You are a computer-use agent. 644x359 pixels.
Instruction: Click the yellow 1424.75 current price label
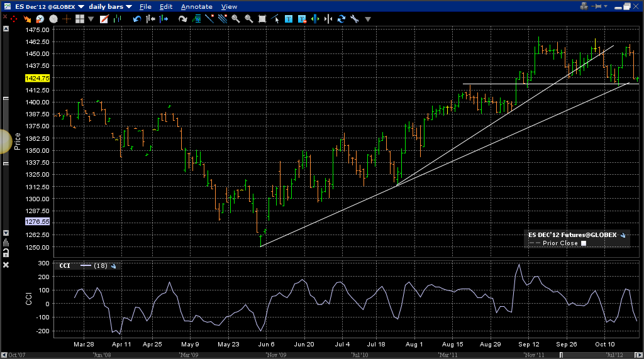click(x=37, y=78)
